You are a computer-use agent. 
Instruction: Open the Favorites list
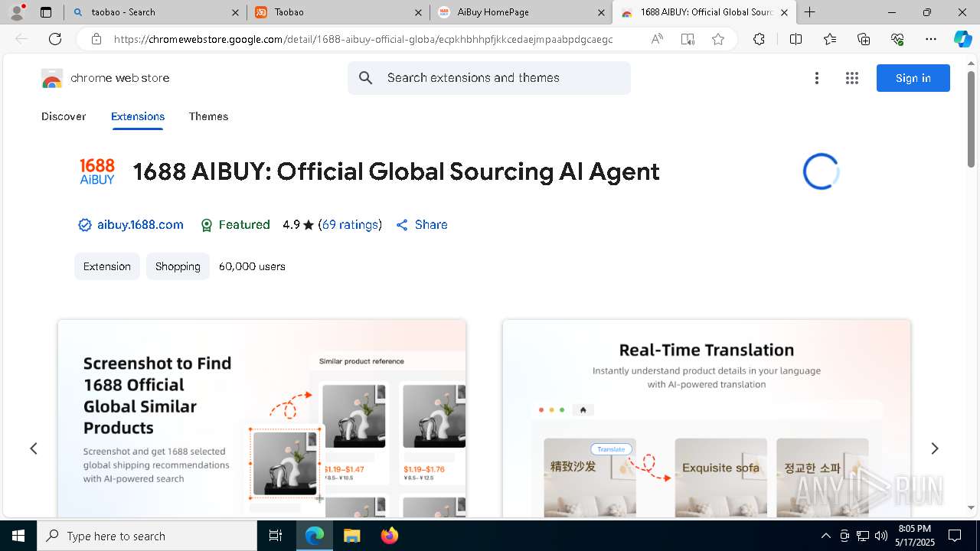(x=830, y=39)
